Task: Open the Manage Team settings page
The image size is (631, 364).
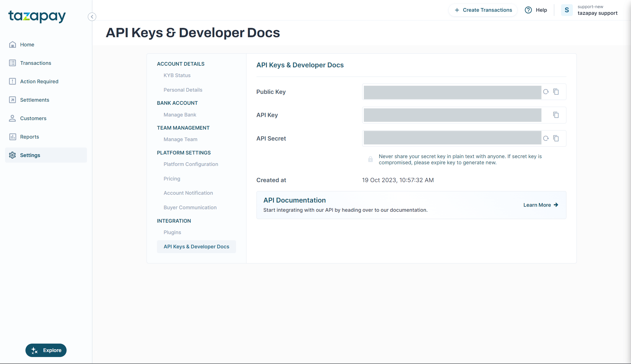Action: point(180,139)
